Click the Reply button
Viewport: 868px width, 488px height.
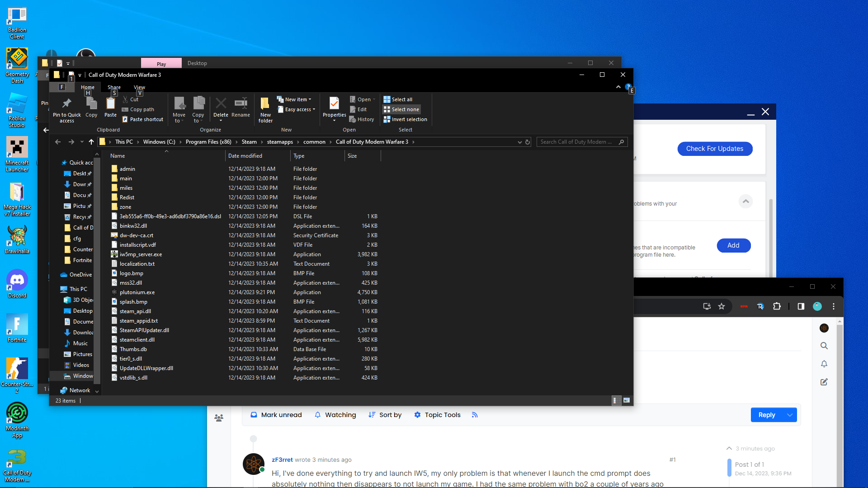767,415
